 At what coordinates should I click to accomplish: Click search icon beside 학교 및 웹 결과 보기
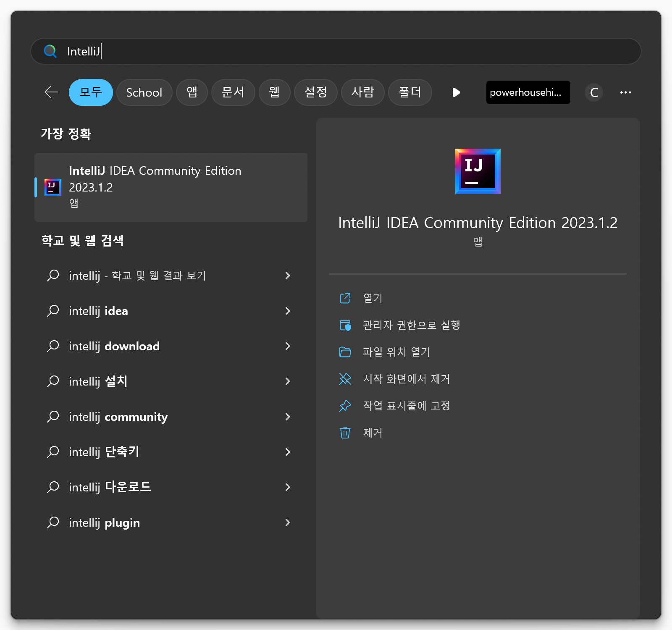[53, 276]
